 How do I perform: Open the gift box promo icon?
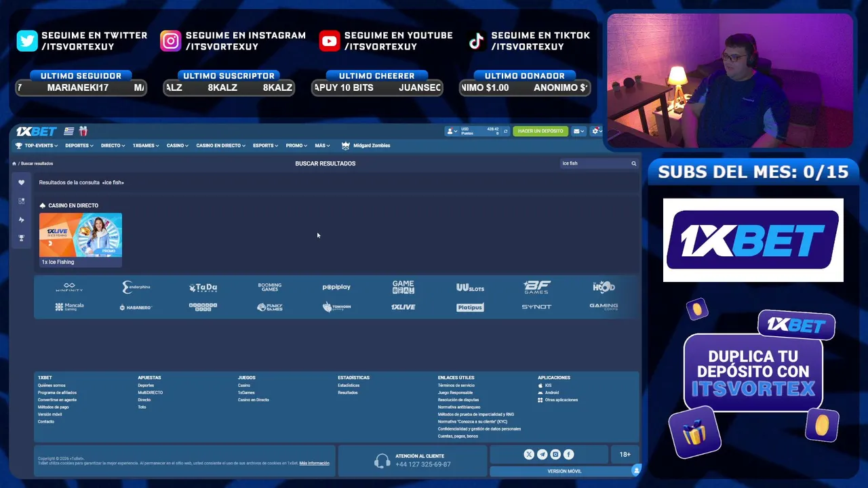click(x=83, y=131)
